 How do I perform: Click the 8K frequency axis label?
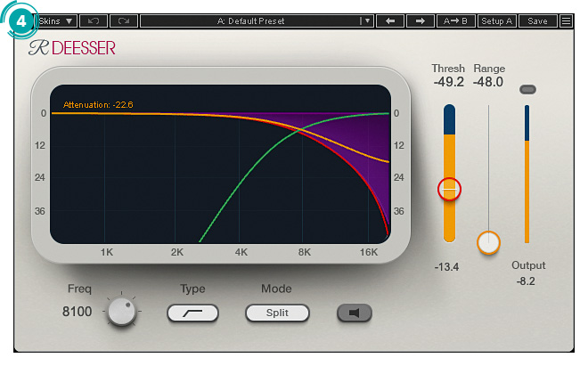[305, 252]
